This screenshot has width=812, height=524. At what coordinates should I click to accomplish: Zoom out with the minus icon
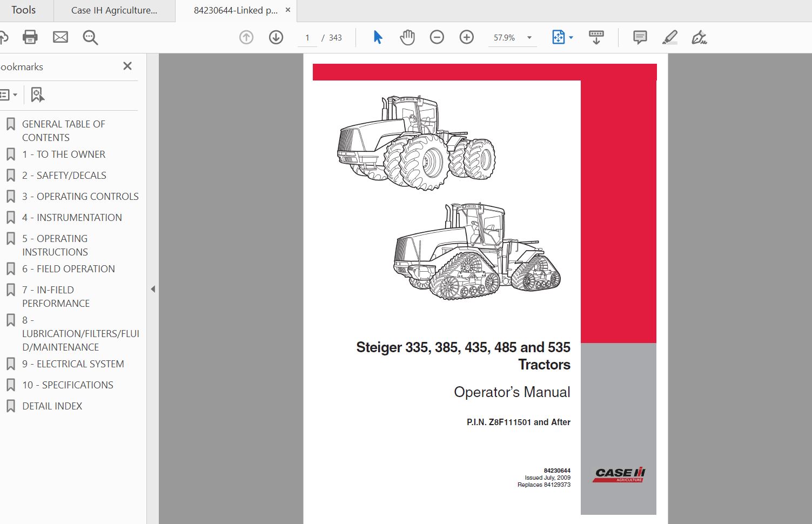(x=437, y=37)
